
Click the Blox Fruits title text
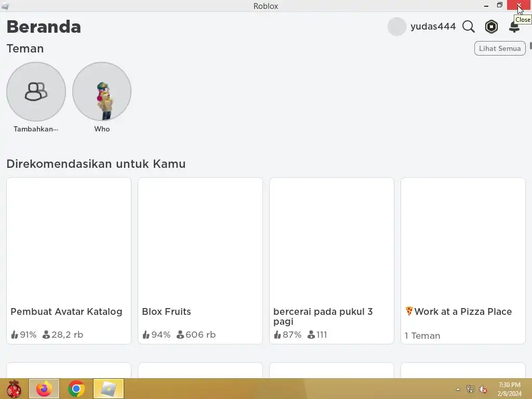point(166,312)
